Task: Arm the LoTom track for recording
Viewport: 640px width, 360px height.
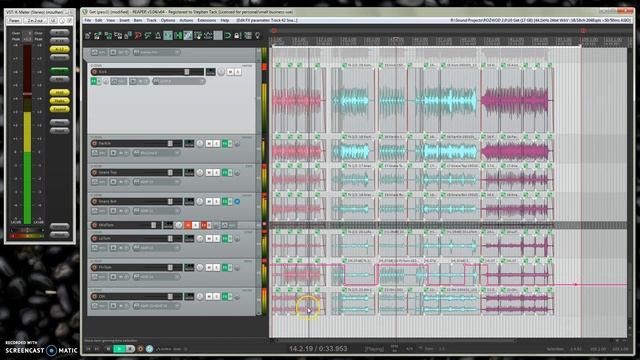Action: 94,238
